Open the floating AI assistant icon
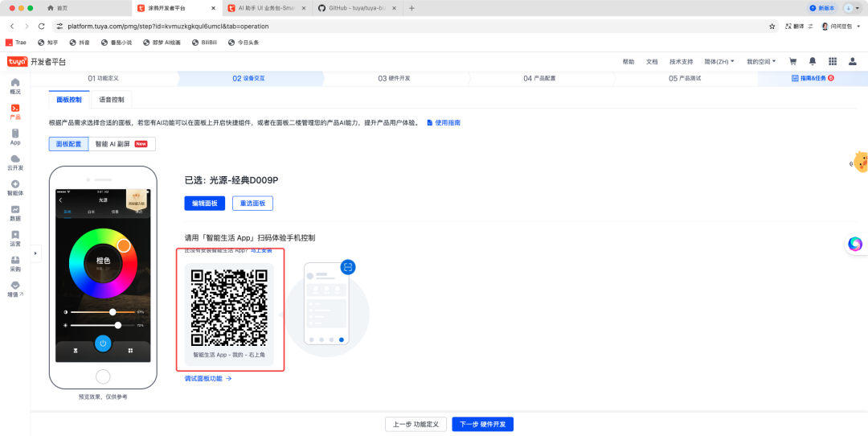The image size is (868, 436). 855,244
